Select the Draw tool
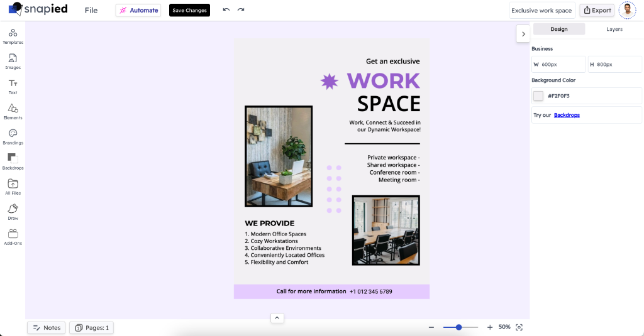 pyautogui.click(x=13, y=212)
